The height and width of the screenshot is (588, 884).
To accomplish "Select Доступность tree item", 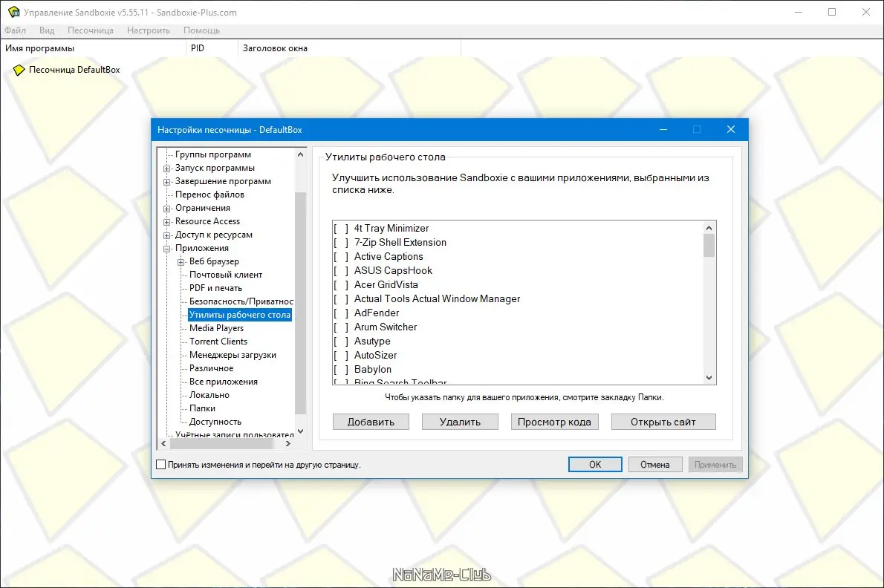I will 215,422.
